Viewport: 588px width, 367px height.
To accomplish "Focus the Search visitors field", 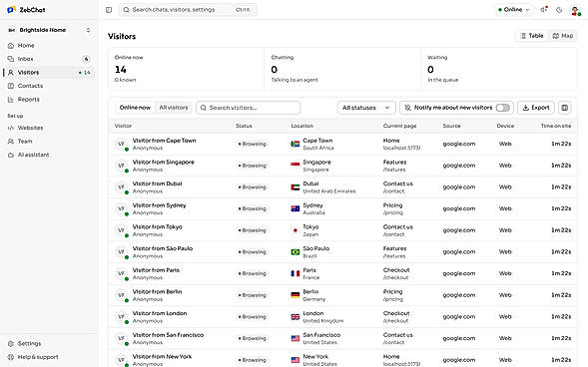I will click(x=248, y=108).
